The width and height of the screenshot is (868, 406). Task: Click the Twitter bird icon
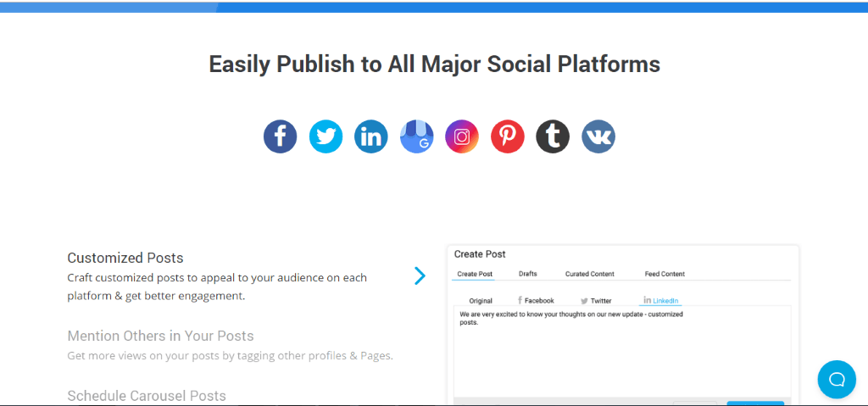coord(325,136)
